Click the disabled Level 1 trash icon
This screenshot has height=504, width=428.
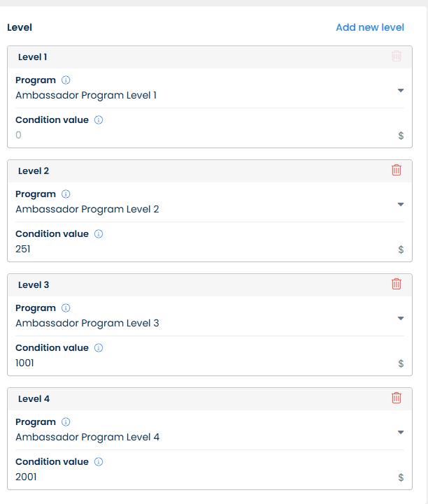(396, 56)
